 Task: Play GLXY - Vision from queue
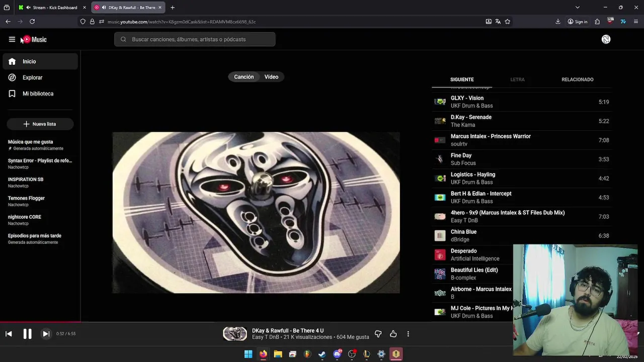(522, 102)
